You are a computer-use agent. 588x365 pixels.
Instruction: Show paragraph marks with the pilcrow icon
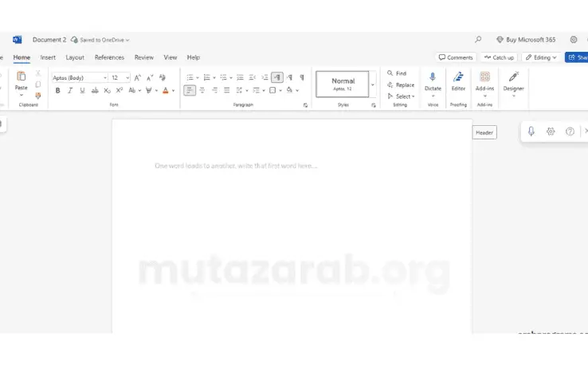[x=302, y=77]
